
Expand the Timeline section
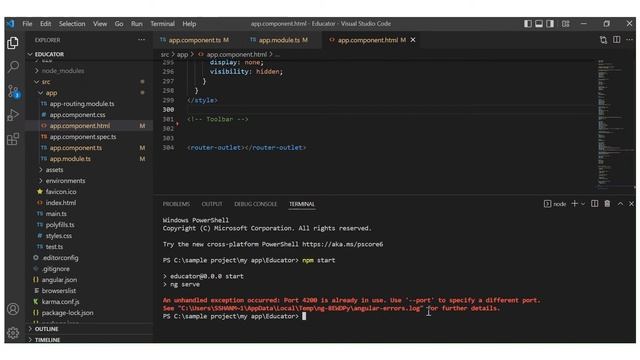pos(89,340)
